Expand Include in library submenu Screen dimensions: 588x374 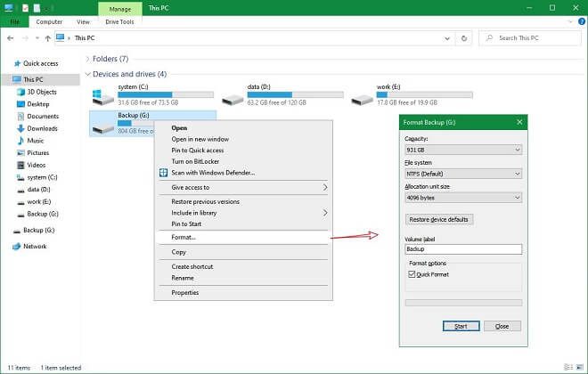[x=325, y=213]
